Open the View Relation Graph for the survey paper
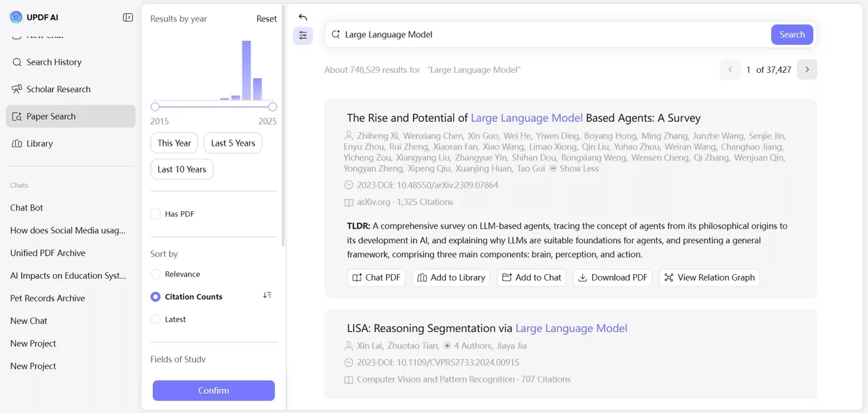Image resolution: width=868 pixels, height=413 pixels. pyautogui.click(x=709, y=277)
